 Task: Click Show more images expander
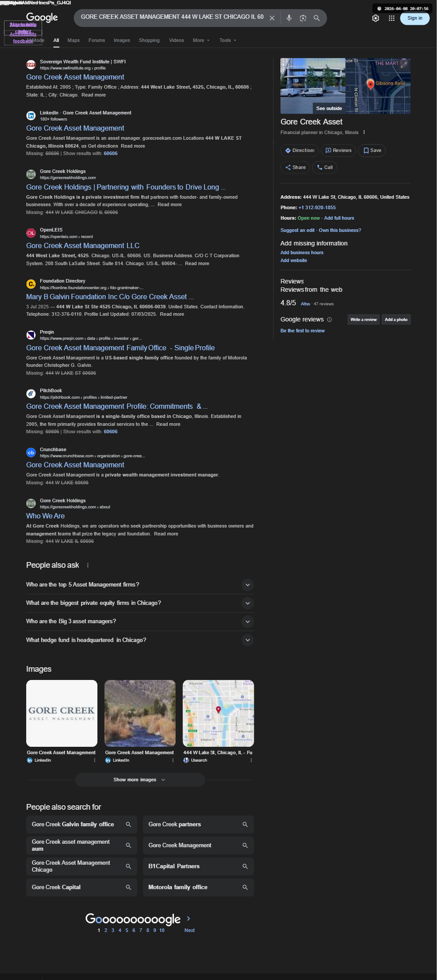(140, 780)
